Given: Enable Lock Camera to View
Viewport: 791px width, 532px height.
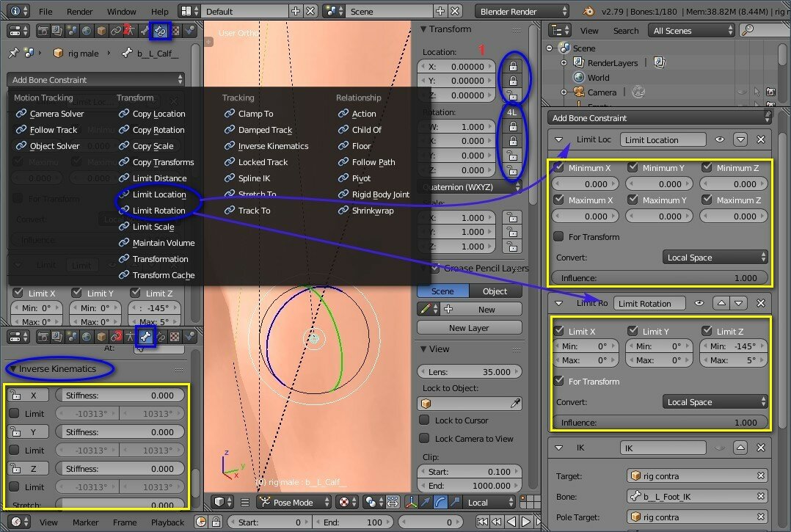Looking at the screenshot, I should [424, 438].
